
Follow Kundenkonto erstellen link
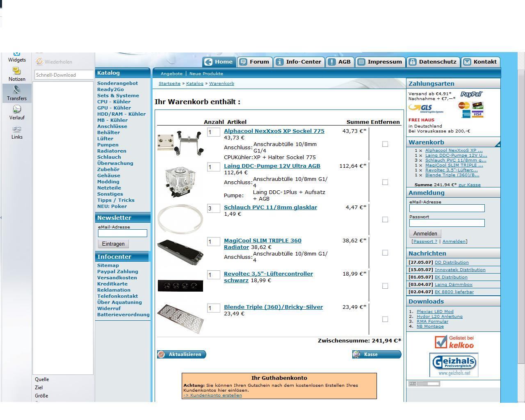point(212,395)
